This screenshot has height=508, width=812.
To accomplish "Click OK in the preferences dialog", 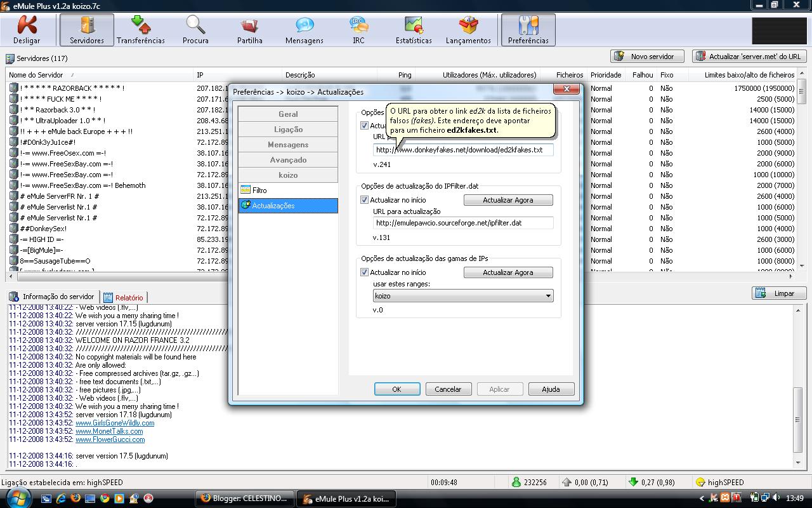I will (x=396, y=389).
